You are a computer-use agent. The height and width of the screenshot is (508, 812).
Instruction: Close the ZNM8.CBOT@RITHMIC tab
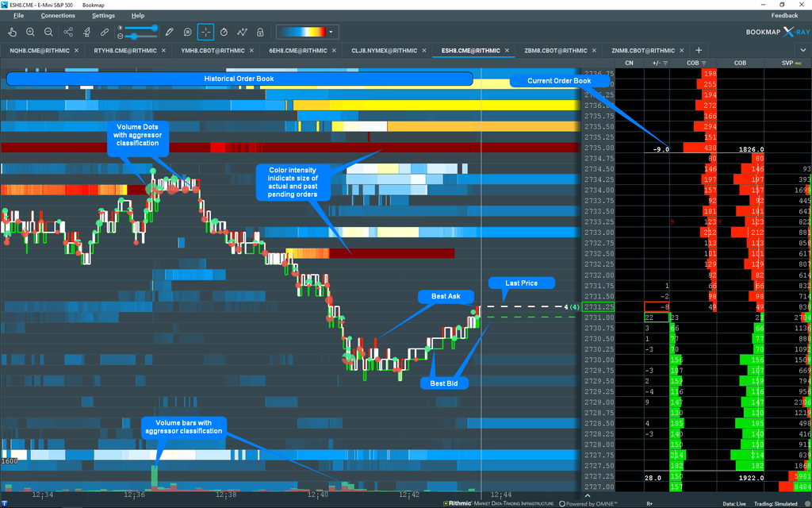point(681,51)
